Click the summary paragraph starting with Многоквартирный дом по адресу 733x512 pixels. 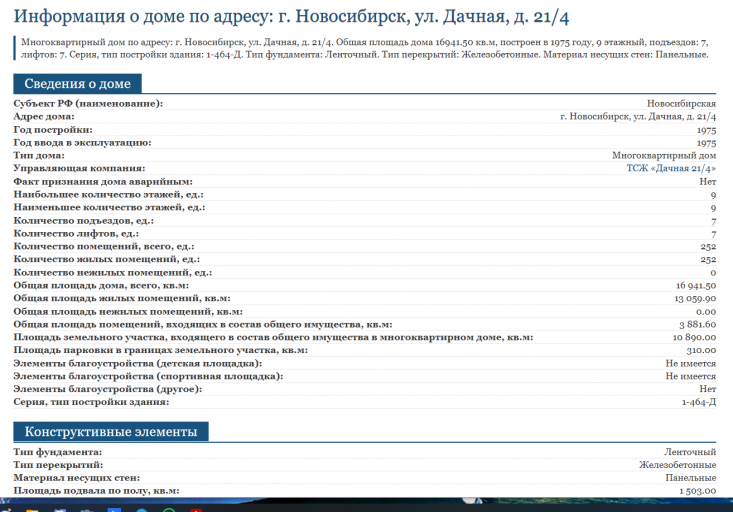[x=365, y=48]
